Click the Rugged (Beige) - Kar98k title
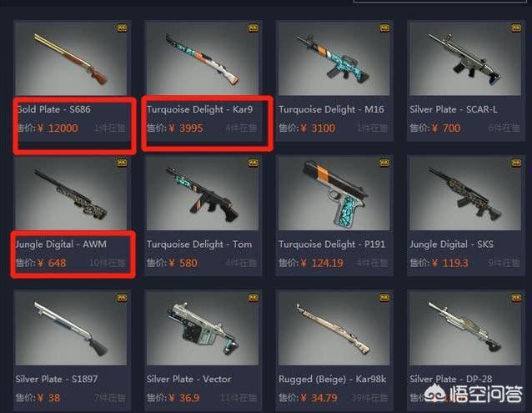 pos(332,379)
